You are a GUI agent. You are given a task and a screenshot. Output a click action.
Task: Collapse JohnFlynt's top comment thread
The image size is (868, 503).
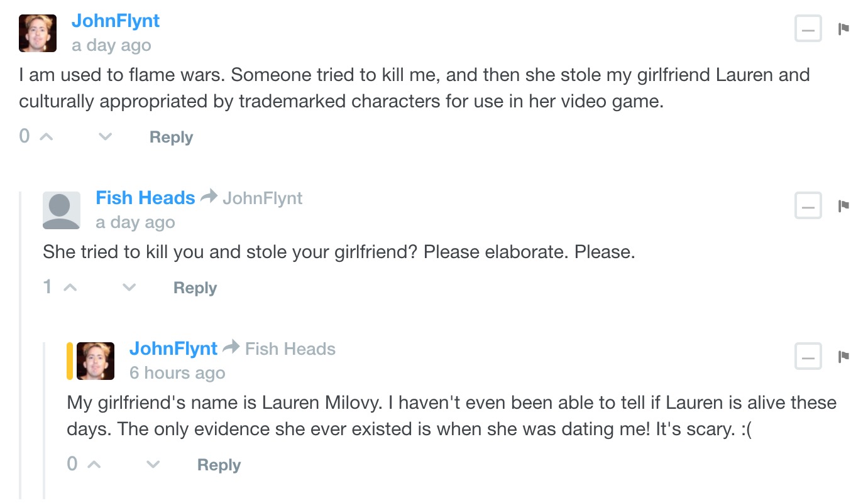[x=808, y=29]
